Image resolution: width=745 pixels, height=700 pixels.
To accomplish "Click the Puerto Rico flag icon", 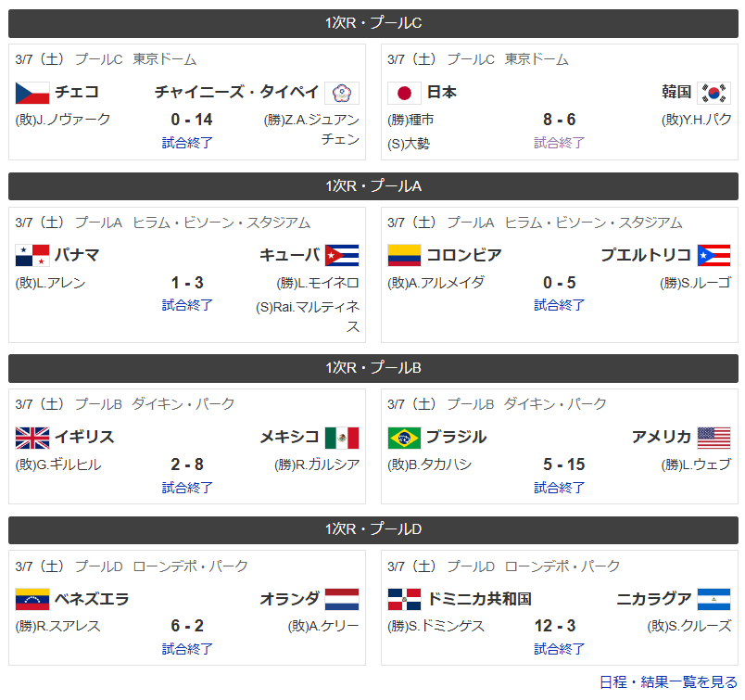I will pyautogui.click(x=713, y=256).
